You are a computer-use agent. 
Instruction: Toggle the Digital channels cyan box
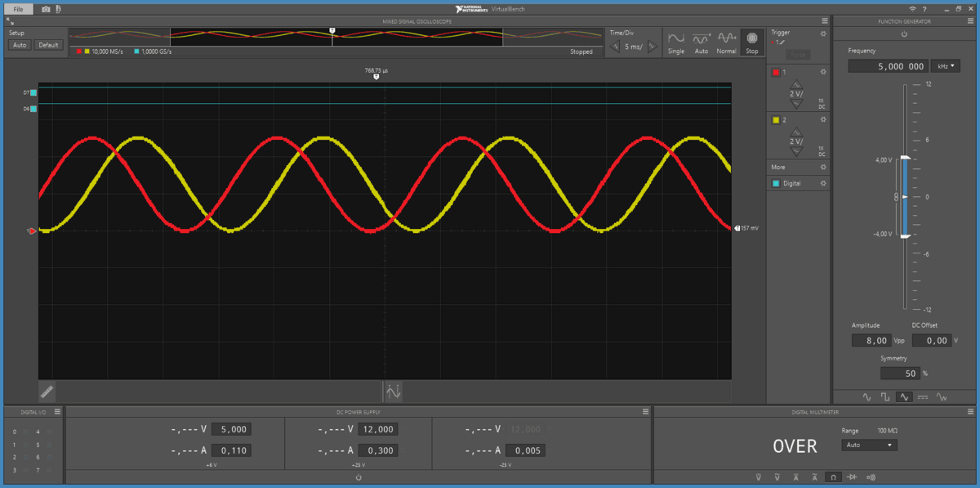coord(776,184)
